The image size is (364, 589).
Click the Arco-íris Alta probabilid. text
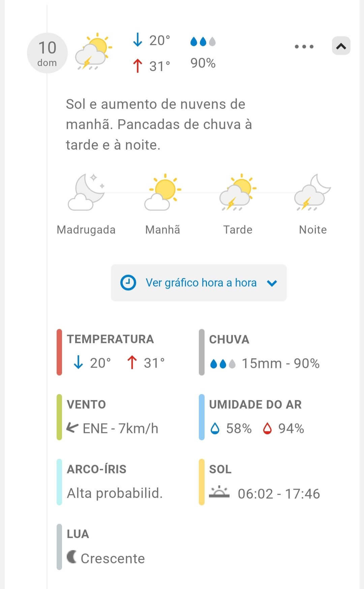coord(115,493)
